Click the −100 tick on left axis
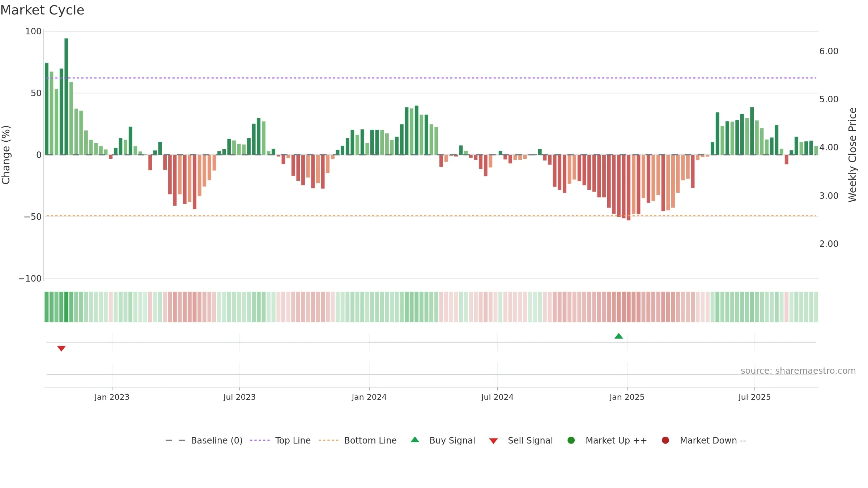Image resolution: width=868 pixels, height=488 pixels. (30, 279)
